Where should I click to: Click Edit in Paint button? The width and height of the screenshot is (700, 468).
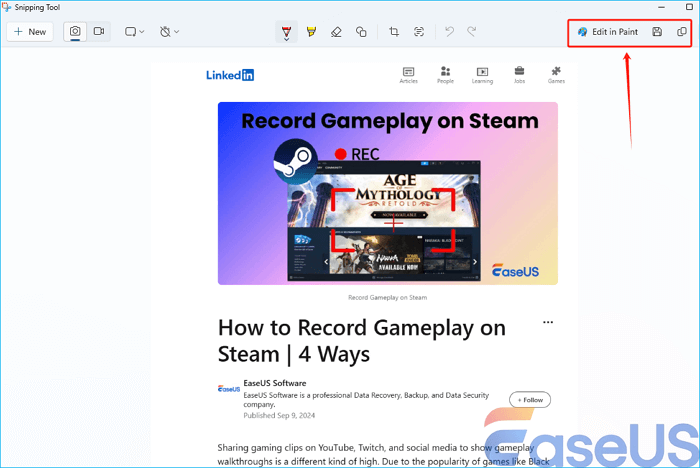(608, 32)
